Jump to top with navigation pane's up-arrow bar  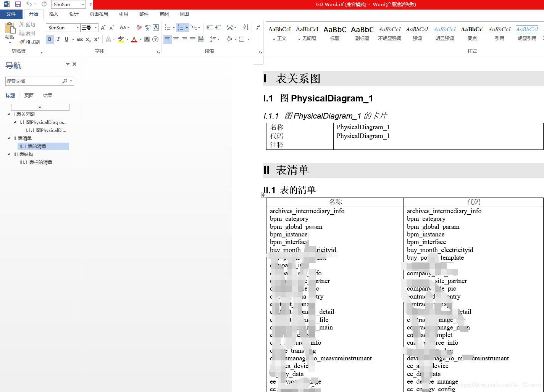click(40, 107)
